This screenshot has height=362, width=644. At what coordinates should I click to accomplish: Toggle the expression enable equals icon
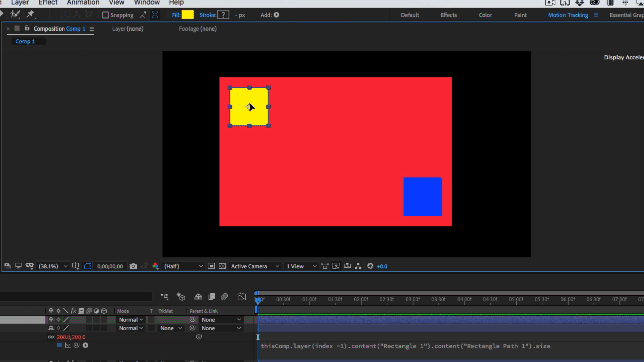59,345
